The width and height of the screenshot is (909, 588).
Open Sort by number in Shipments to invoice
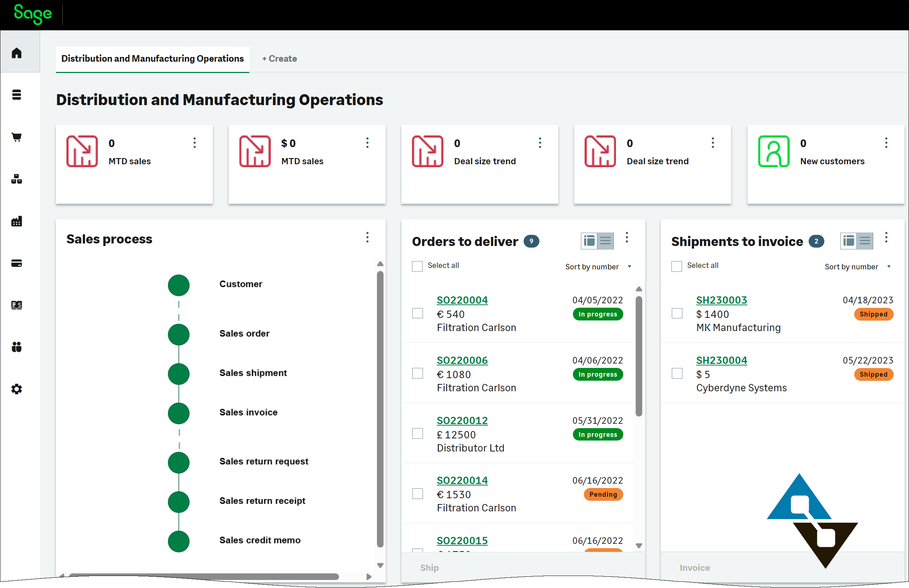(858, 266)
